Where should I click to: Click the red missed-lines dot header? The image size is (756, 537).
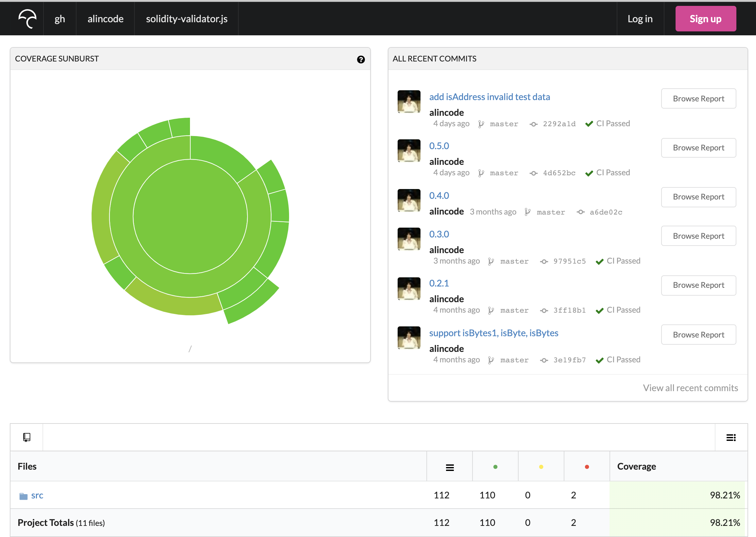click(587, 467)
